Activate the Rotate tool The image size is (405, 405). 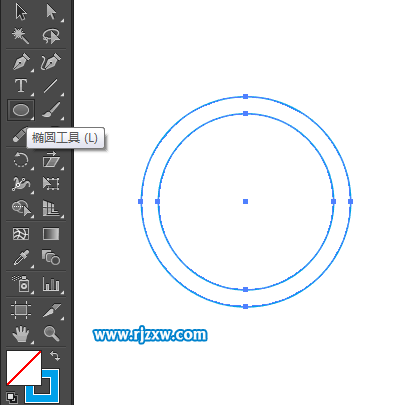21,160
